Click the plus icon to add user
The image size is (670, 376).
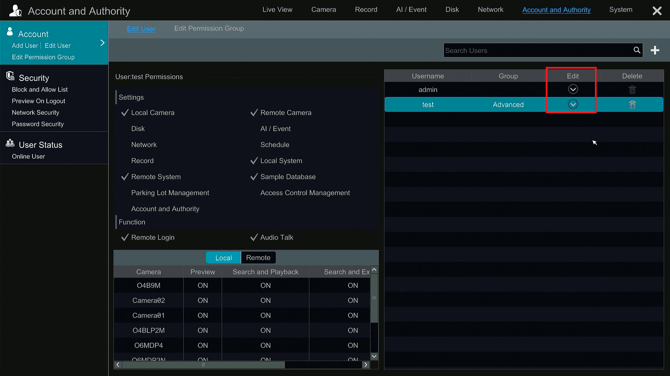655,50
